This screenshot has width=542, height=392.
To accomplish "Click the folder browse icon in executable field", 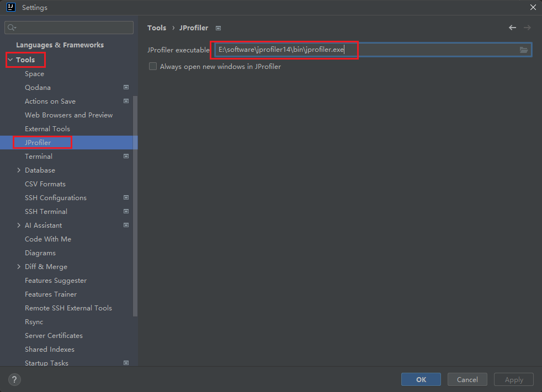I will (524, 50).
